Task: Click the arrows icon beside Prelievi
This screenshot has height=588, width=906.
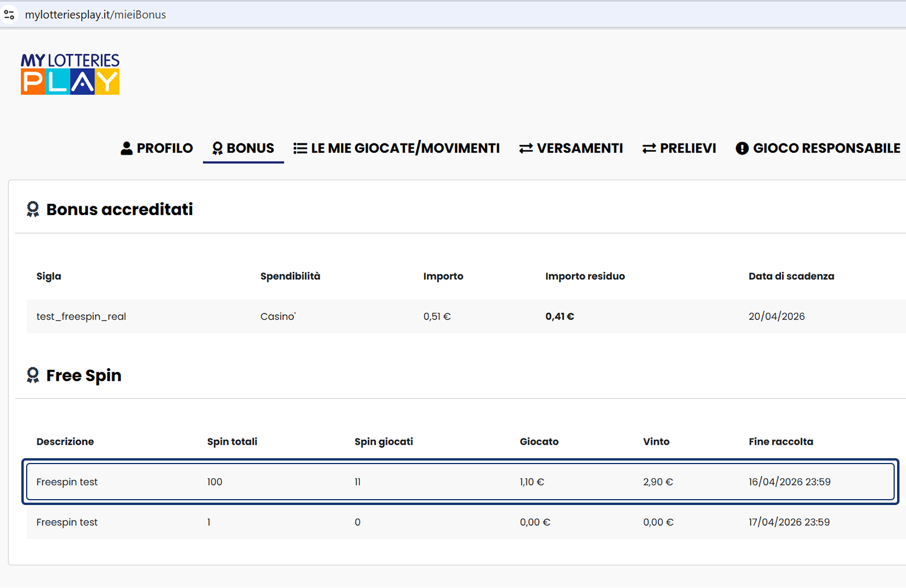Action: point(649,148)
